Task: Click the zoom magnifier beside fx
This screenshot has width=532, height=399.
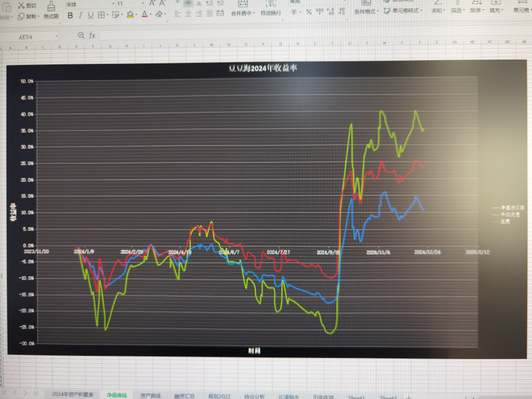Action: [x=81, y=35]
